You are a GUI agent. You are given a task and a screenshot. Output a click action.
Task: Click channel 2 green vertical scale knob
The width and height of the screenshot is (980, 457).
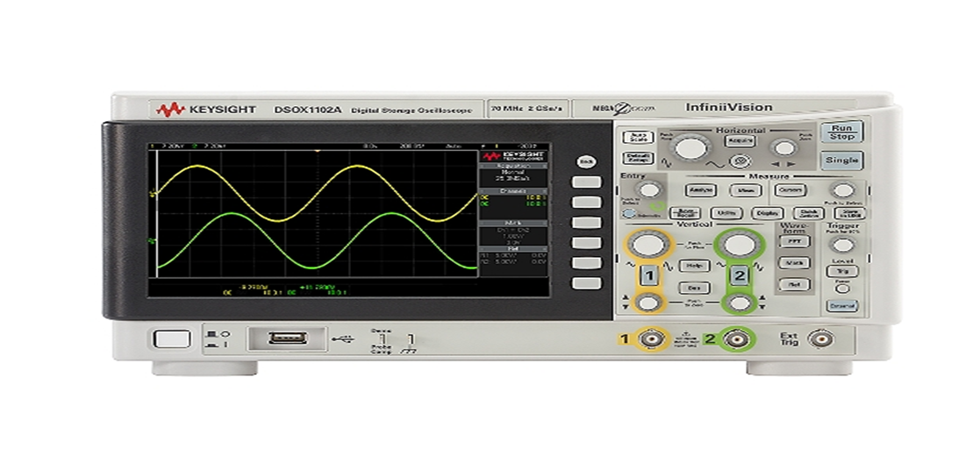coord(740,245)
